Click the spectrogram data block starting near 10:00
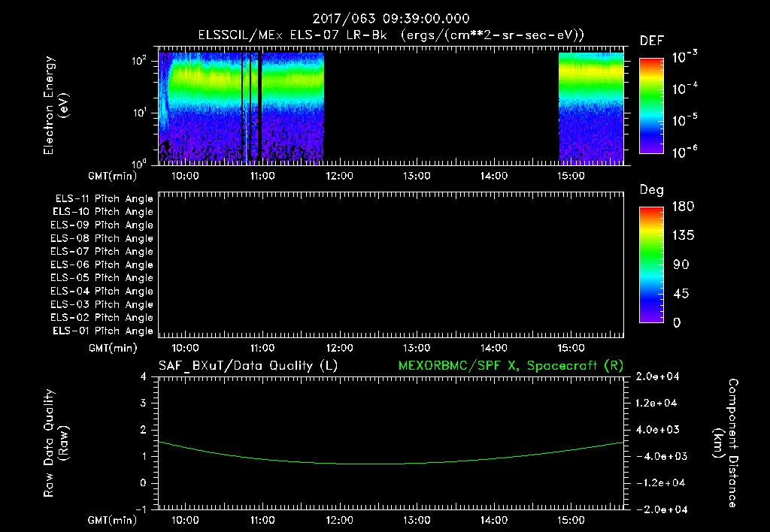 pyautogui.click(x=241, y=108)
